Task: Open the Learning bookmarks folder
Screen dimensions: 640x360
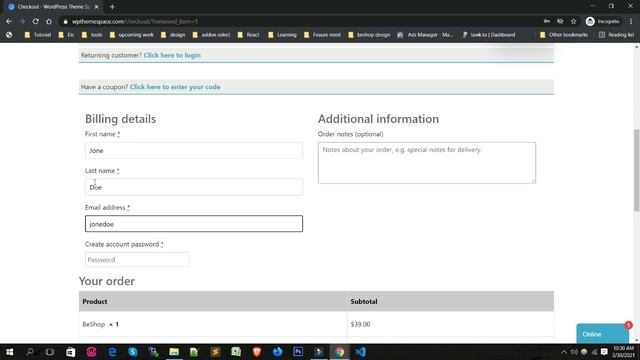Action: tap(282, 35)
